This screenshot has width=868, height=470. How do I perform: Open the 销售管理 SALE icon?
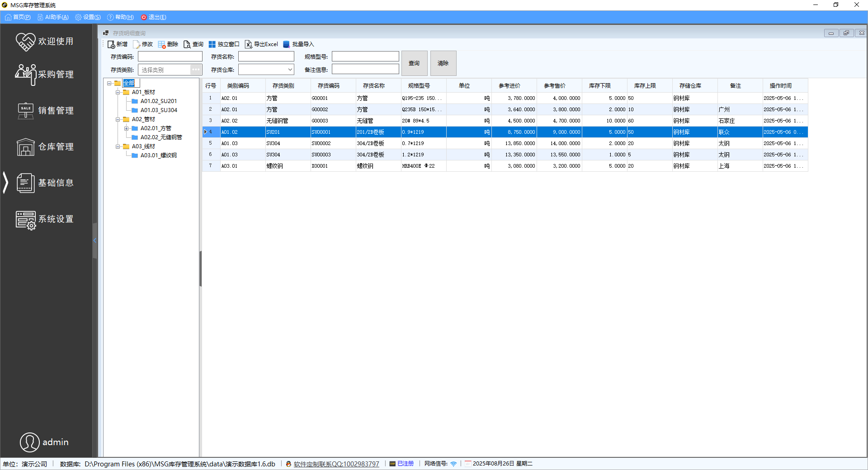coord(25,111)
